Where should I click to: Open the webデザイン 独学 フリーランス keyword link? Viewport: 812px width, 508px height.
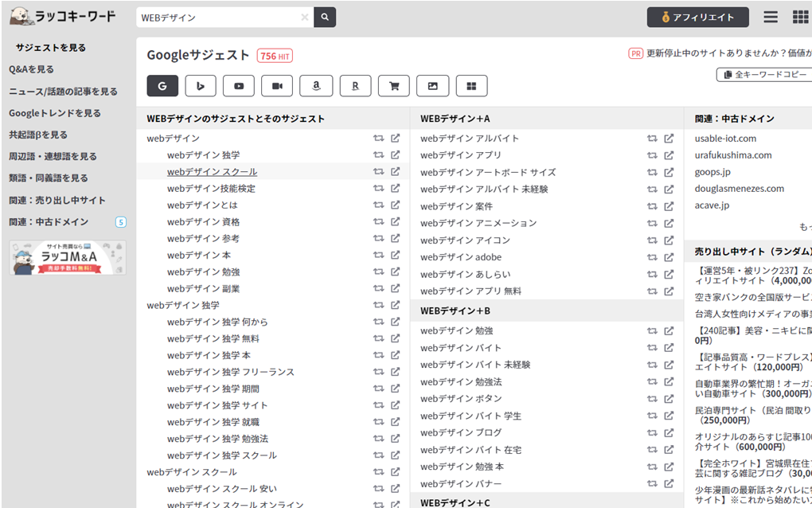[x=230, y=372]
